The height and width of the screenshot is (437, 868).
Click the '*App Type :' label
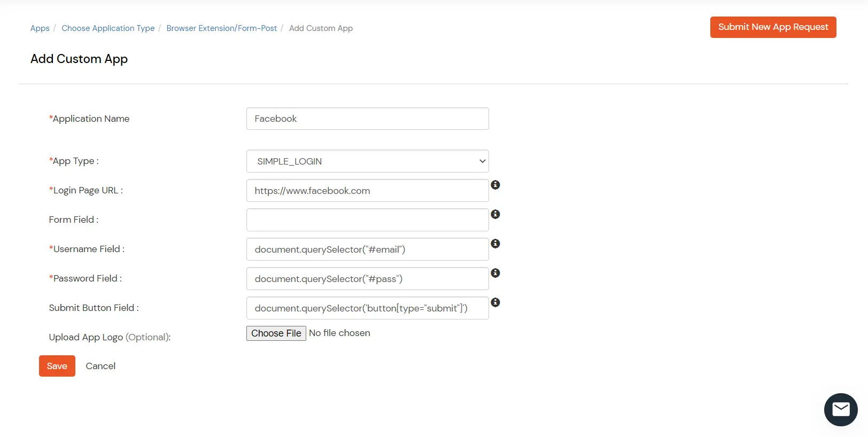point(74,161)
